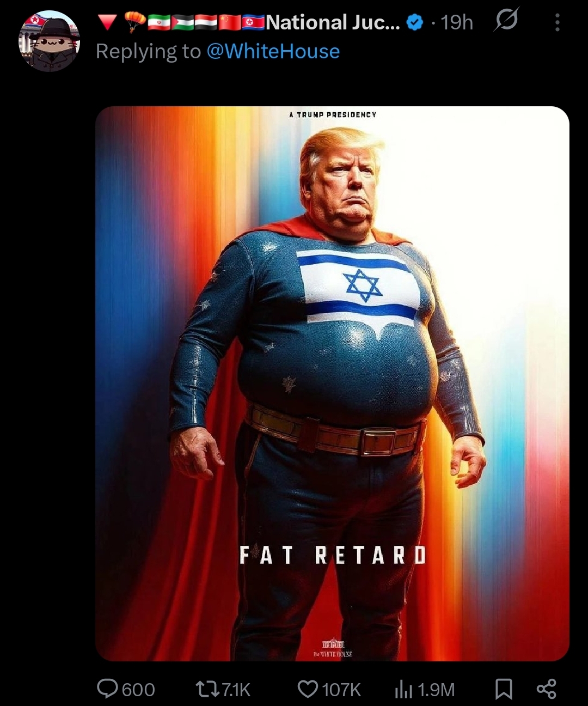Click the blue verified checkmark badge
Viewport: 588px width, 706px height.
[x=415, y=22]
